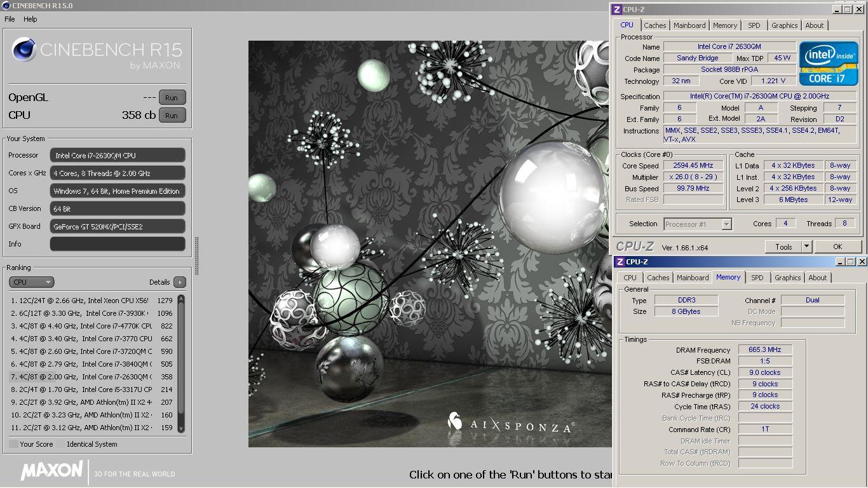Select the i7-3930K ranking row
The height and width of the screenshot is (488, 868).
click(92, 313)
